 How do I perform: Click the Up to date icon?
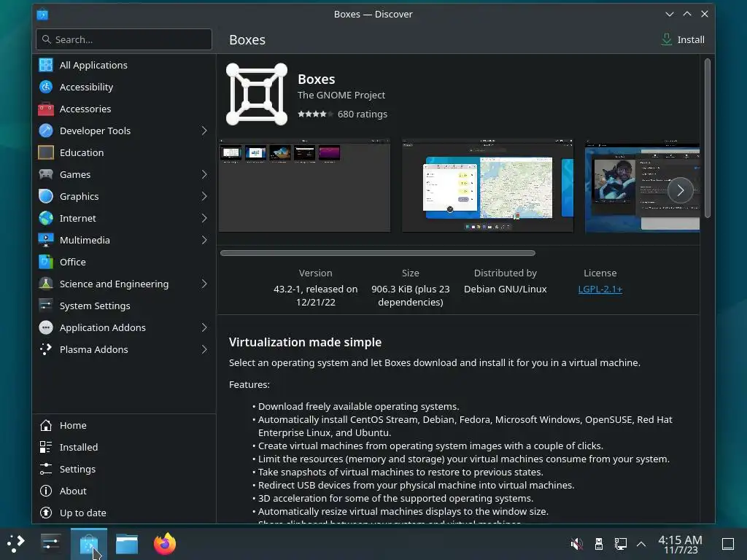(x=46, y=513)
